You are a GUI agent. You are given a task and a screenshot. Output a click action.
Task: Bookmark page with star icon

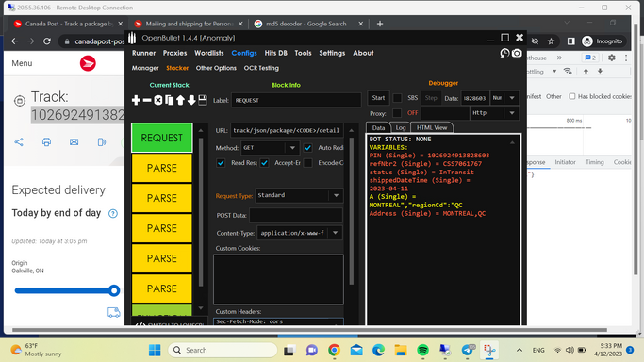pos(551,41)
